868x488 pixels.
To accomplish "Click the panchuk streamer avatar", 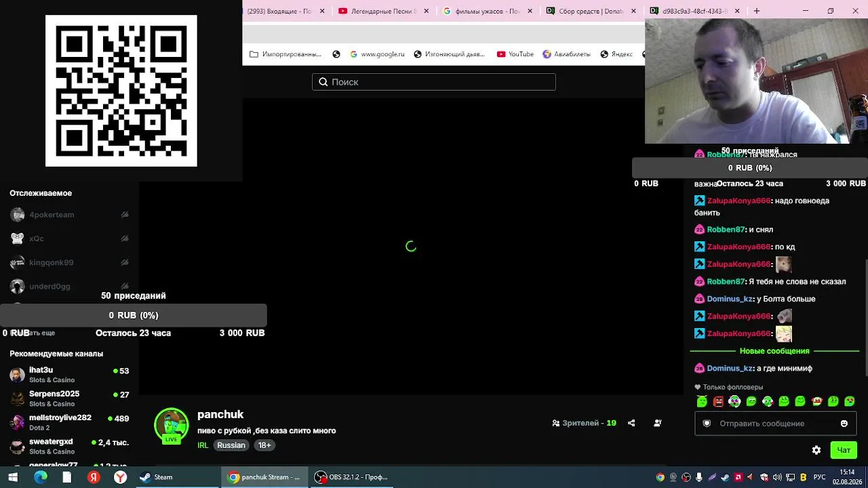I will (172, 426).
